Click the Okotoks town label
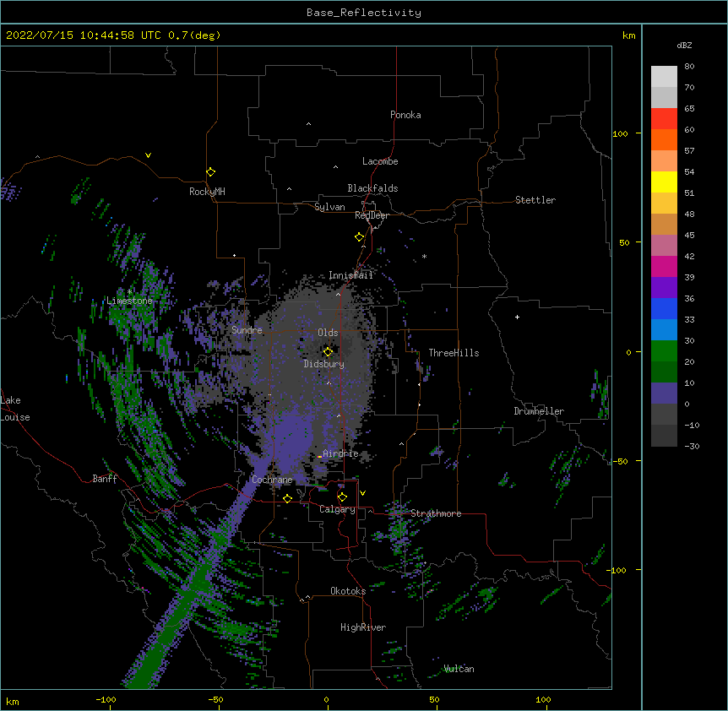Viewport: 728px width, 711px height. pos(348,591)
